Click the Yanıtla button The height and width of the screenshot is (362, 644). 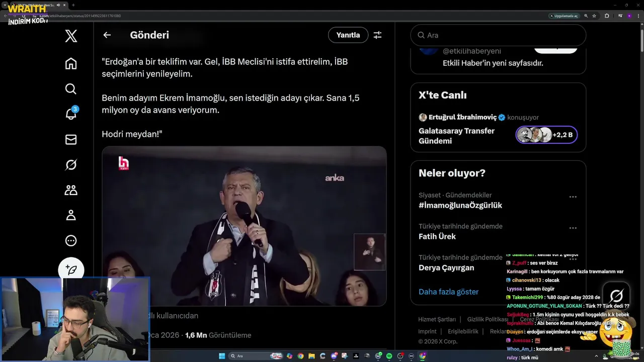[x=348, y=35]
